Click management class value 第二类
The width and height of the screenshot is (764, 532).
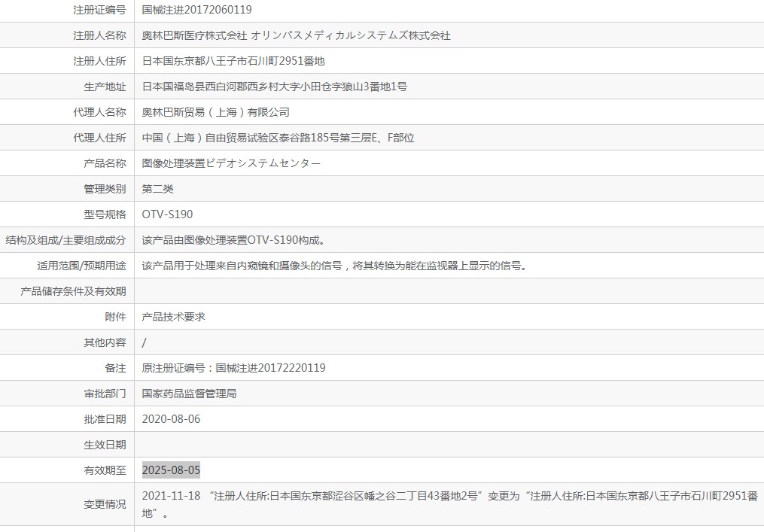(157, 189)
